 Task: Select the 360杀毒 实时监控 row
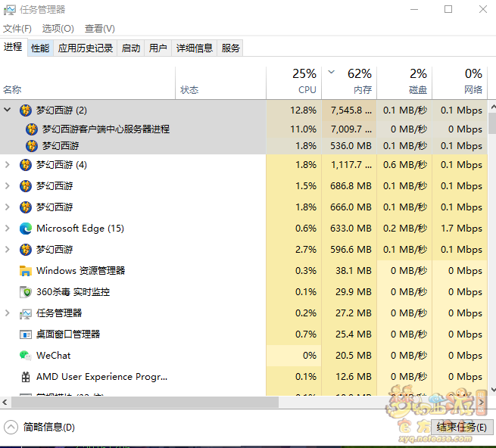click(244, 292)
